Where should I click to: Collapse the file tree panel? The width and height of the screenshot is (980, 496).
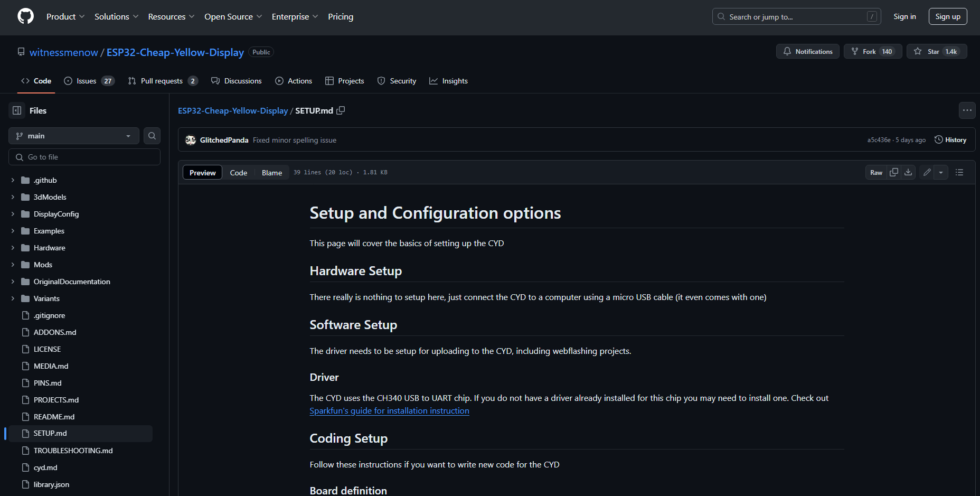(17, 110)
